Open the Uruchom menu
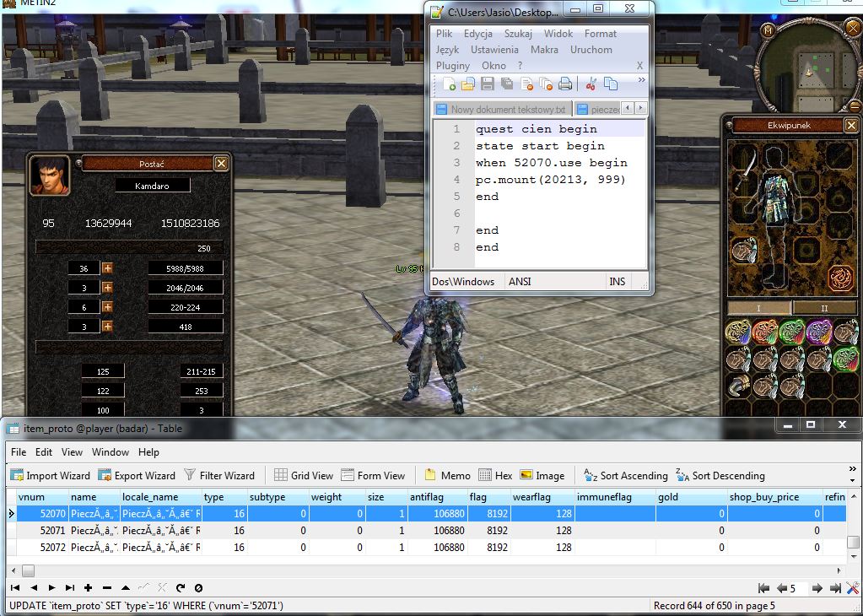863x616 pixels. (591, 50)
